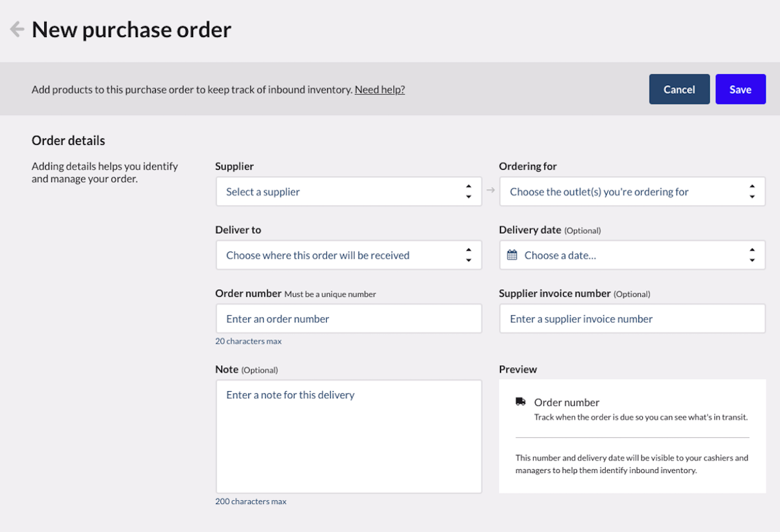This screenshot has height=532, width=780.
Task: Open the Deliver to location dropdown
Action: [338, 255]
